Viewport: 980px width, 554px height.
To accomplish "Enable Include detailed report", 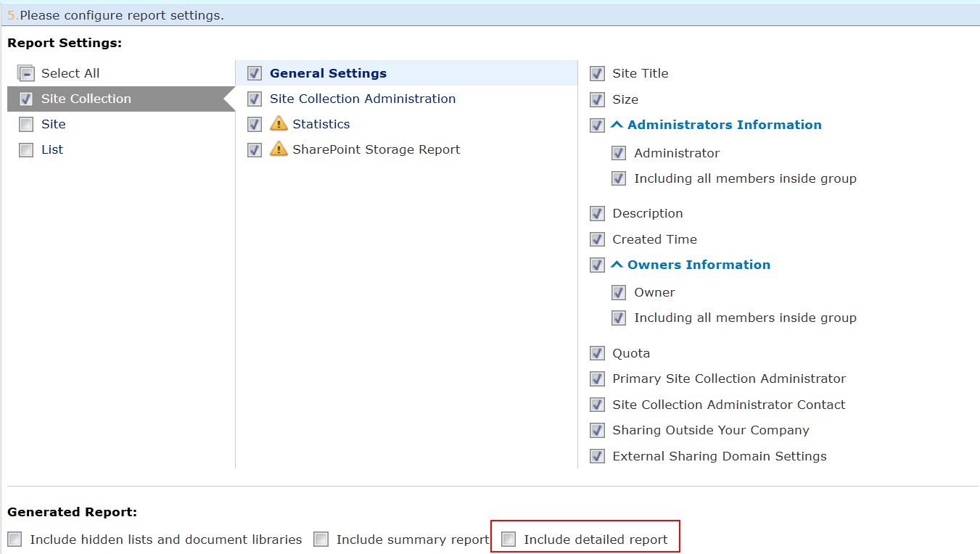I will tap(508, 539).
